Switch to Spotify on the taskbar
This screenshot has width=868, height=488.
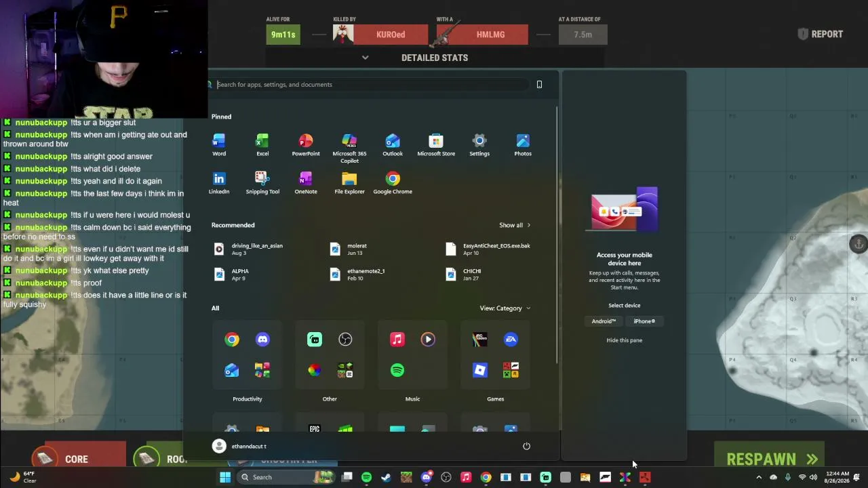click(x=367, y=477)
